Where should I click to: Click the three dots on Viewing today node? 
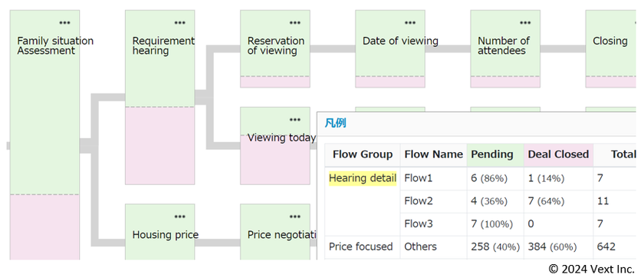294,120
